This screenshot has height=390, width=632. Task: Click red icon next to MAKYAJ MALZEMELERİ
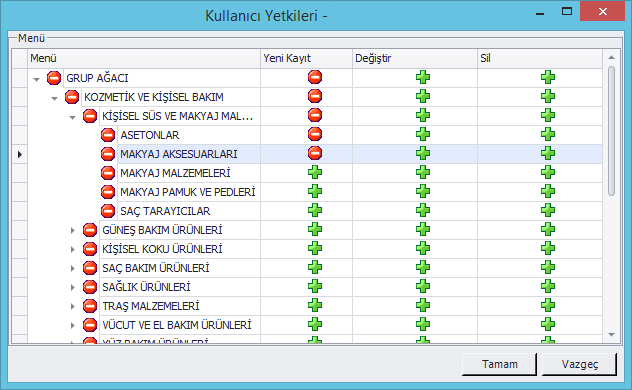pos(108,173)
